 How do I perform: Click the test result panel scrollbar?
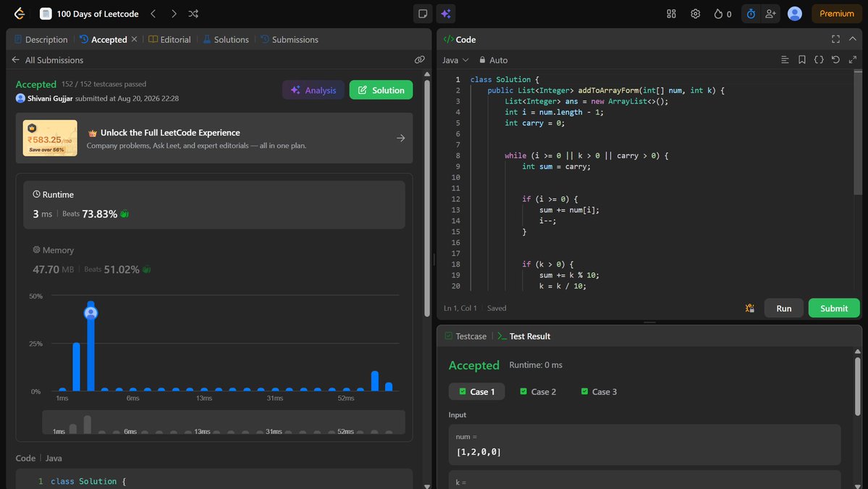point(857,386)
